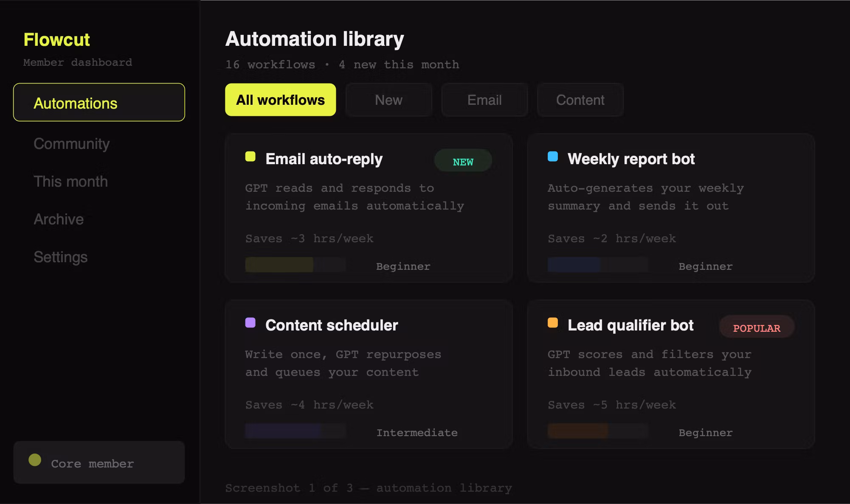The height and width of the screenshot is (504, 850).
Task: Click Beginner label on Weekly report bot card
Action: tap(706, 266)
